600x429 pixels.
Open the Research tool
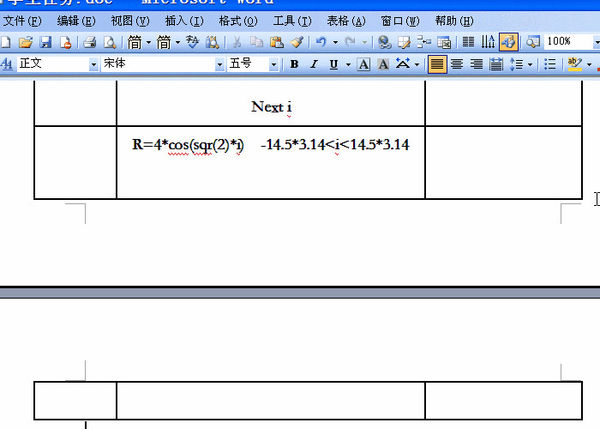[x=212, y=42]
